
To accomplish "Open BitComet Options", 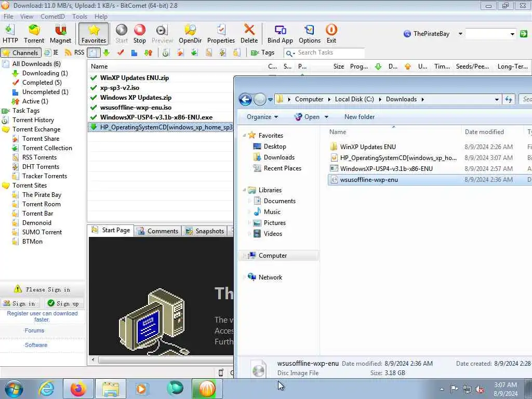I will click(310, 34).
